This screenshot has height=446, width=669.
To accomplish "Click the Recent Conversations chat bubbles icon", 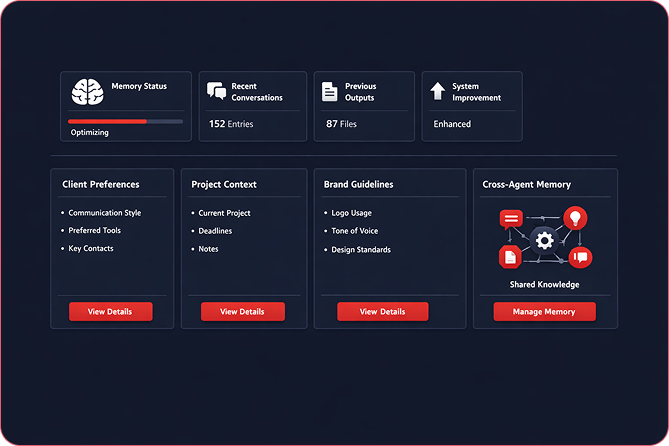I will (216, 92).
